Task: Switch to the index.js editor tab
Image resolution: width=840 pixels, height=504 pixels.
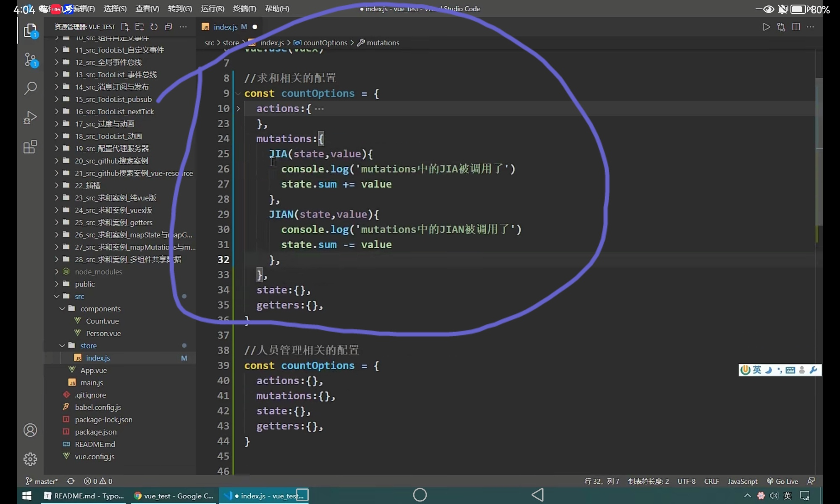Action: pyautogui.click(x=226, y=27)
